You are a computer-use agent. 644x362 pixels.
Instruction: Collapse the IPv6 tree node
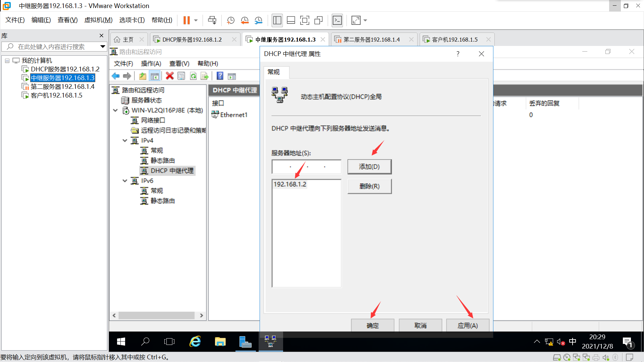[125, 181]
